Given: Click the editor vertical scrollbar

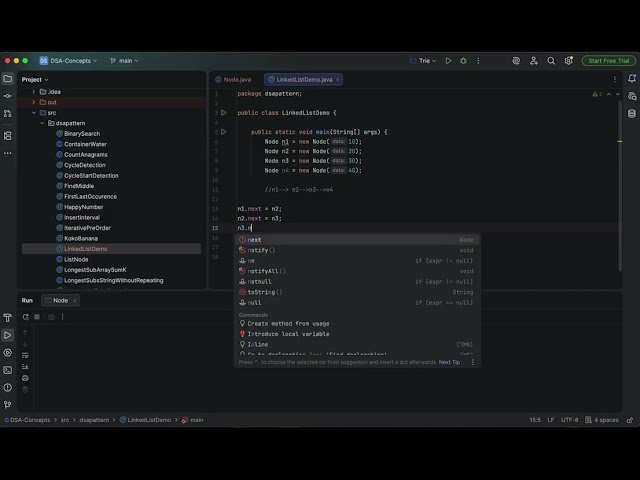Looking at the screenshot, I should (x=620, y=186).
